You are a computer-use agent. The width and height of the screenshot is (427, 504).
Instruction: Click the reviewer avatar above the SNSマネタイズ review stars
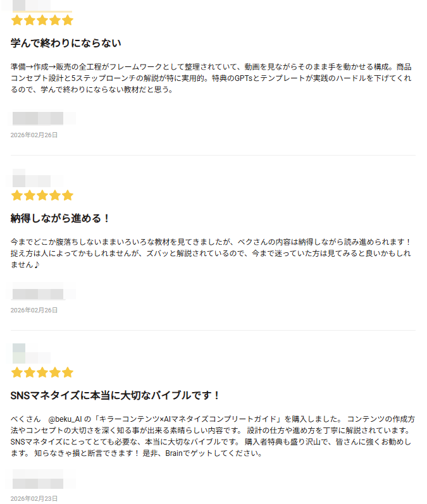point(19,352)
